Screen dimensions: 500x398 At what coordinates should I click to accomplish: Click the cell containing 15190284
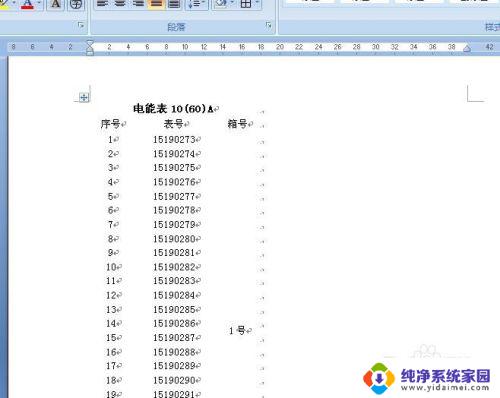[174, 295]
